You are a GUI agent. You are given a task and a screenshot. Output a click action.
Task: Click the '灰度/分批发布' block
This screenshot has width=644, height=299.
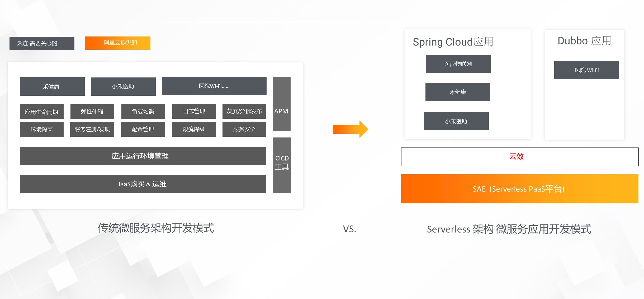(x=244, y=111)
